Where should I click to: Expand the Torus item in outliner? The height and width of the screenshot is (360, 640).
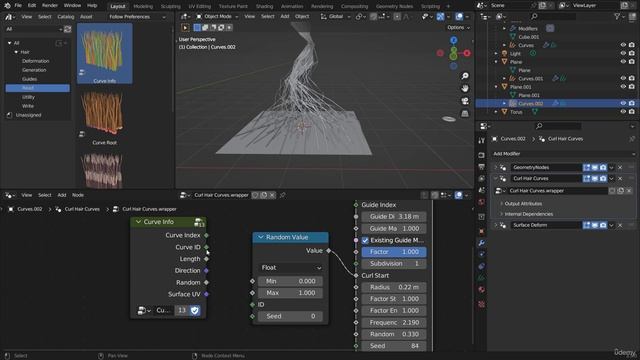(x=496, y=111)
